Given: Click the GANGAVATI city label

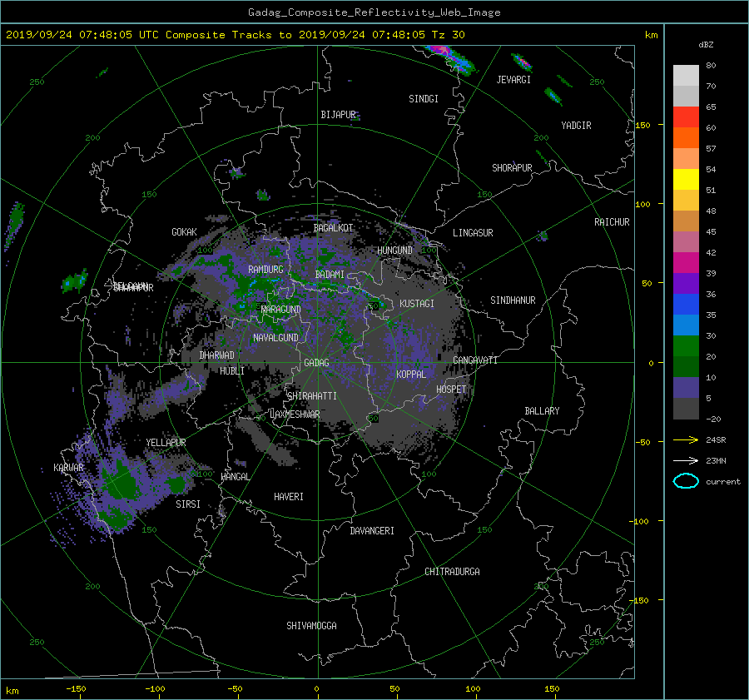Looking at the screenshot, I should pyautogui.click(x=475, y=360).
